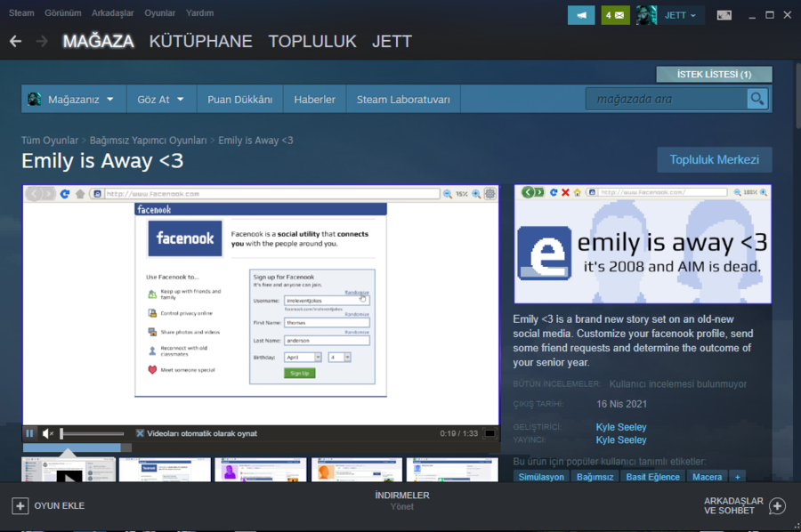
Task: Click in the 'mağazada ara' search field
Action: (667, 99)
